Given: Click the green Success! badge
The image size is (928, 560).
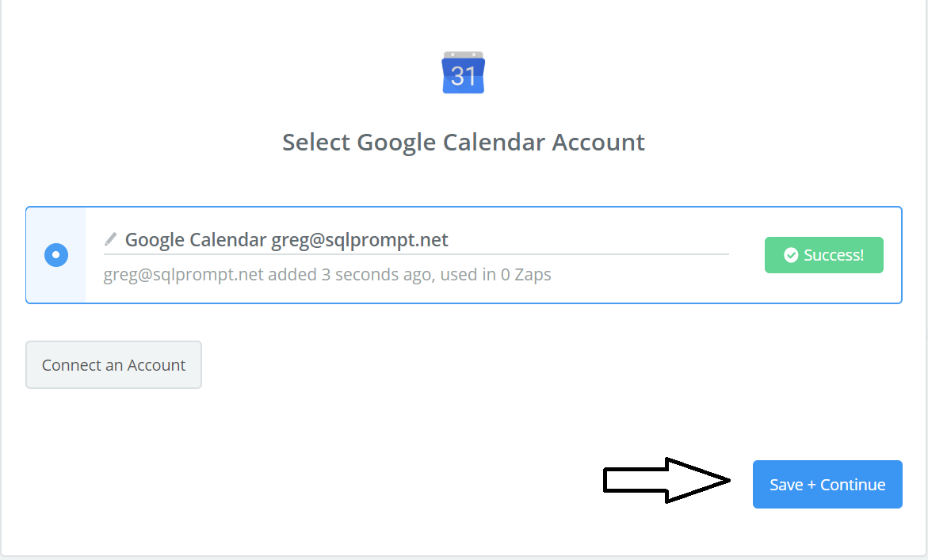Looking at the screenshot, I should point(823,255).
